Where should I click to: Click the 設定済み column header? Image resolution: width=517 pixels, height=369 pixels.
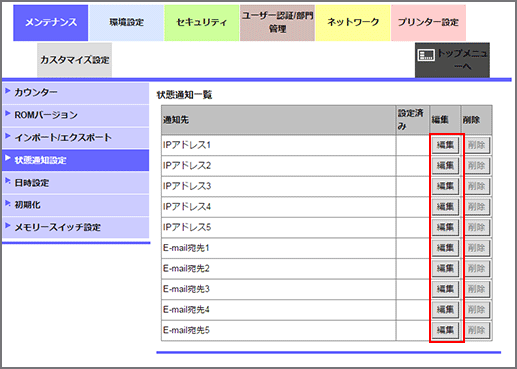(413, 120)
